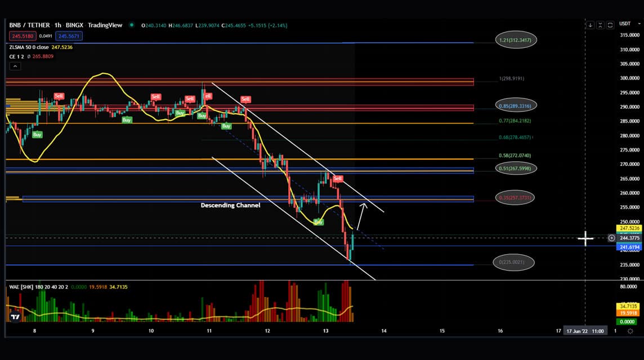The height and width of the screenshot is (360, 644).
Task: Click the 0.51(267.5998) Fibonacci label
Action: 516,168
